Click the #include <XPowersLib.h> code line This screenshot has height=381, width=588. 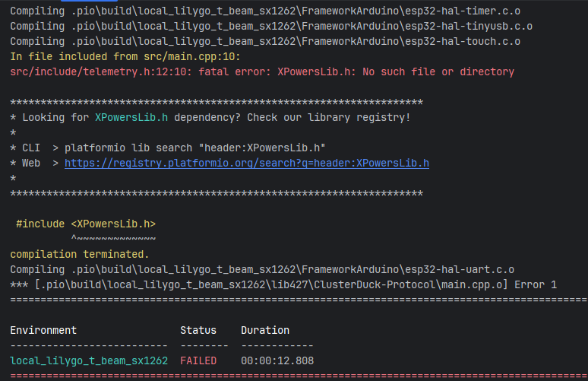(86, 224)
